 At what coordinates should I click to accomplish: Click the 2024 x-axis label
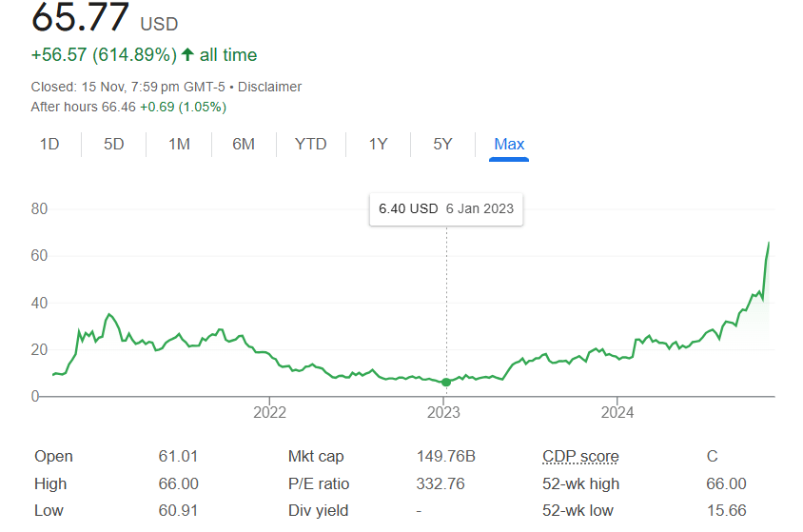coord(617,412)
